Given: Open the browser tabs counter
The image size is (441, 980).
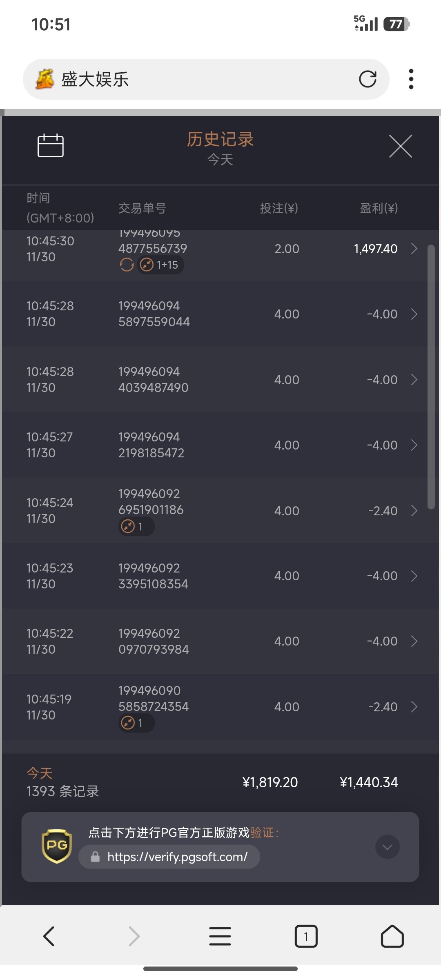Looking at the screenshot, I should coord(306,936).
